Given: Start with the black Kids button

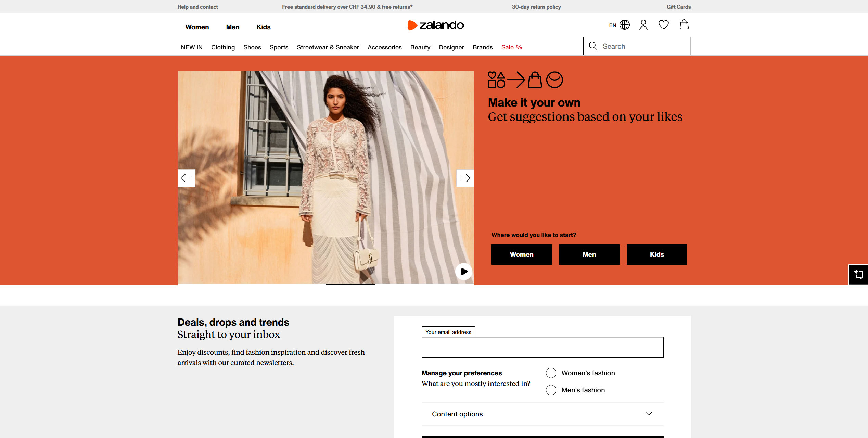Looking at the screenshot, I should click(x=657, y=254).
